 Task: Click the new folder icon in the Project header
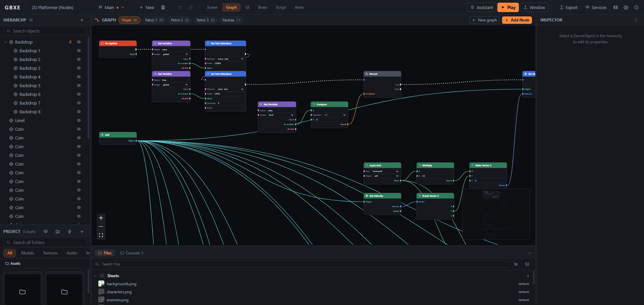click(x=58, y=232)
